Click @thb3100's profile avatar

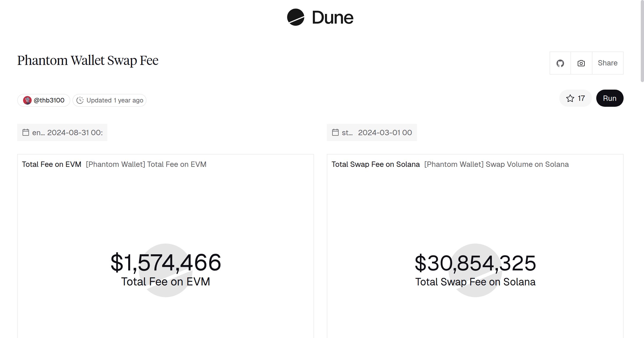click(28, 100)
